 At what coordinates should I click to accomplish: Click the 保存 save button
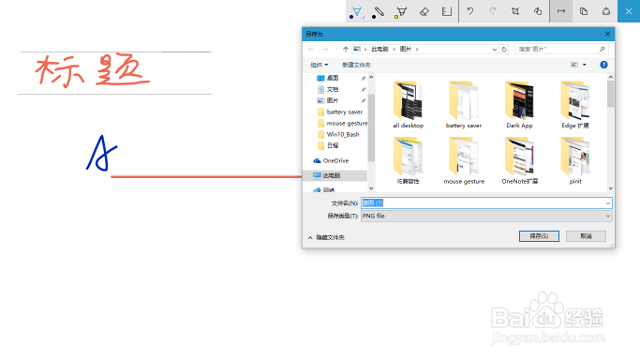pyautogui.click(x=539, y=236)
